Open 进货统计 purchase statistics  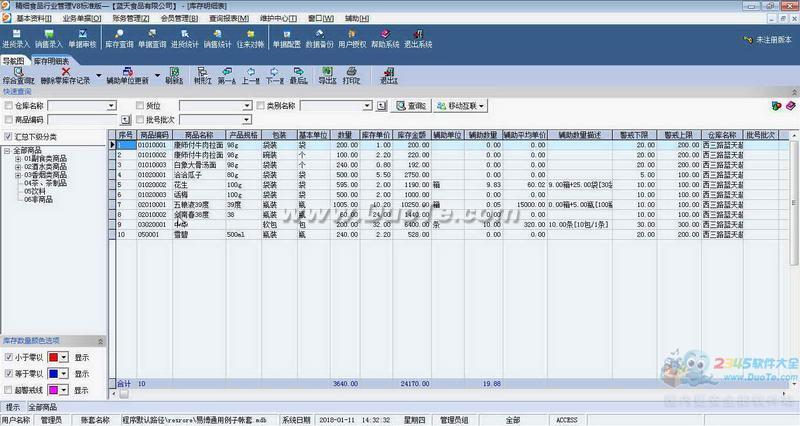click(185, 39)
